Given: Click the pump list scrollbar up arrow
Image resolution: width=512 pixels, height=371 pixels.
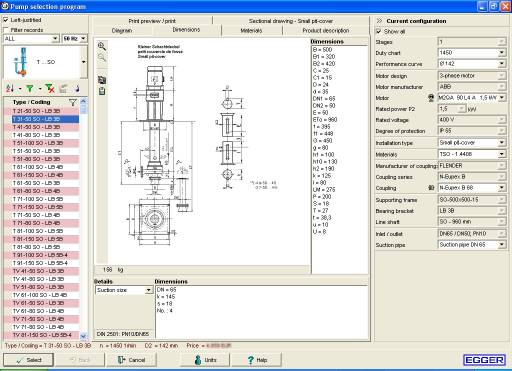Looking at the screenshot, I should pyautogui.click(x=83, y=101).
